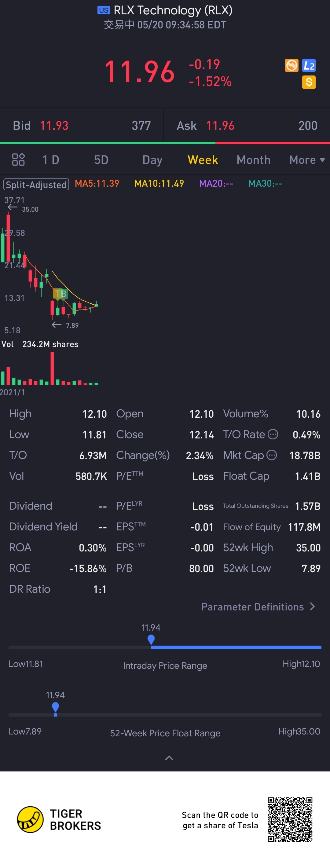Tap the Tiger Brokers logo

pyautogui.click(x=30, y=819)
